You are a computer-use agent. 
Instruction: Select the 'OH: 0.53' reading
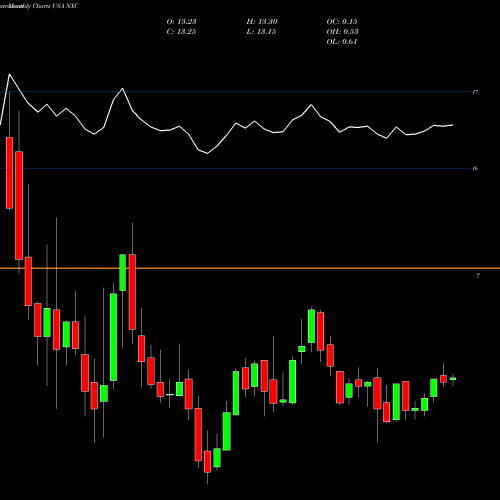[342, 32]
